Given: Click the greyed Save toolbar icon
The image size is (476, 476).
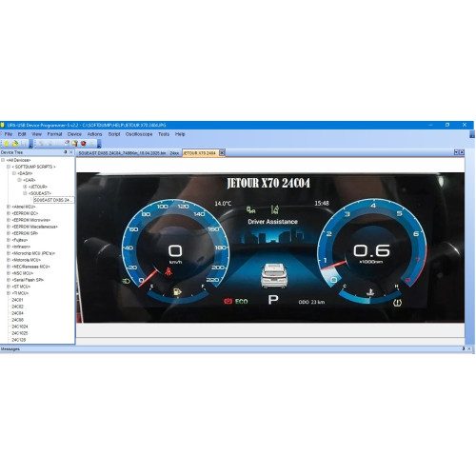Looking at the screenshot, I should [24, 144].
